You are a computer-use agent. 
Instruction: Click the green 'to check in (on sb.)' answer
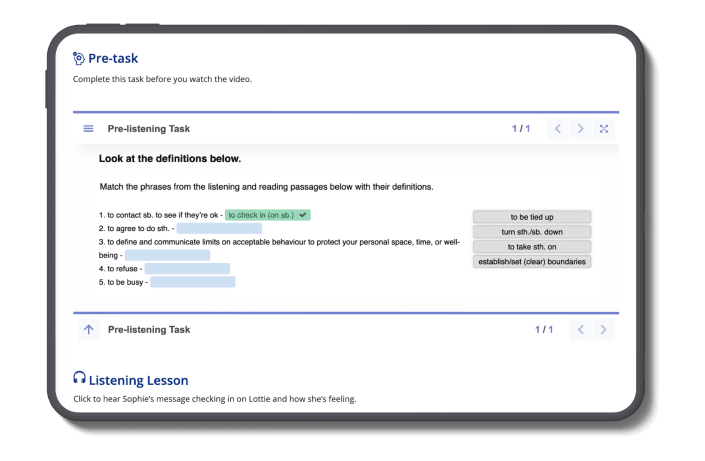tap(267, 215)
